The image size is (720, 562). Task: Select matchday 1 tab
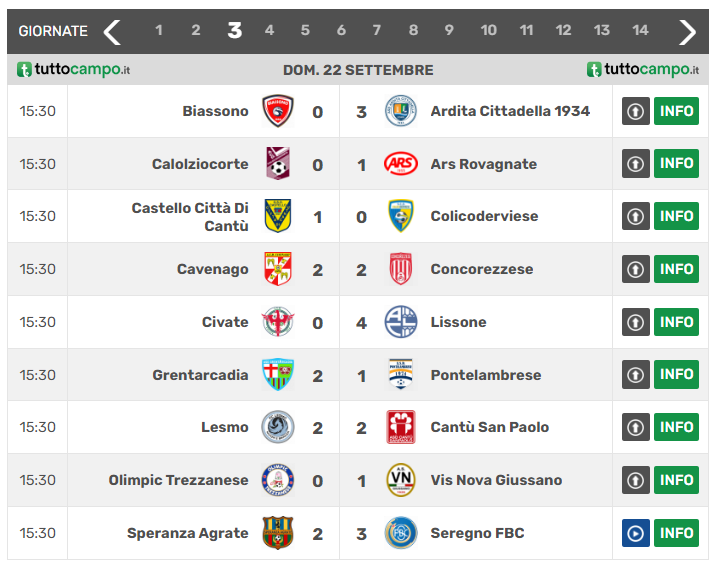tap(159, 31)
